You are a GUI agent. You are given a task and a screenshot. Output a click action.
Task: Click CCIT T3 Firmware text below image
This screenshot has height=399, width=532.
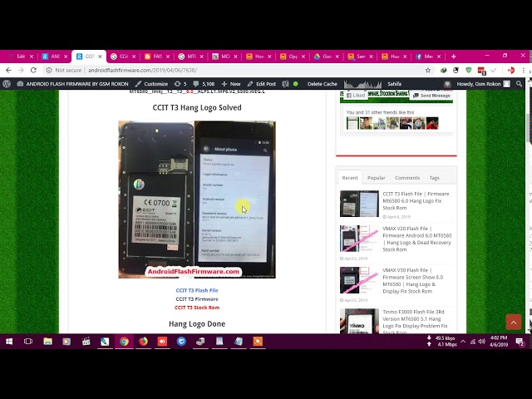pyautogui.click(x=197, y=299)
